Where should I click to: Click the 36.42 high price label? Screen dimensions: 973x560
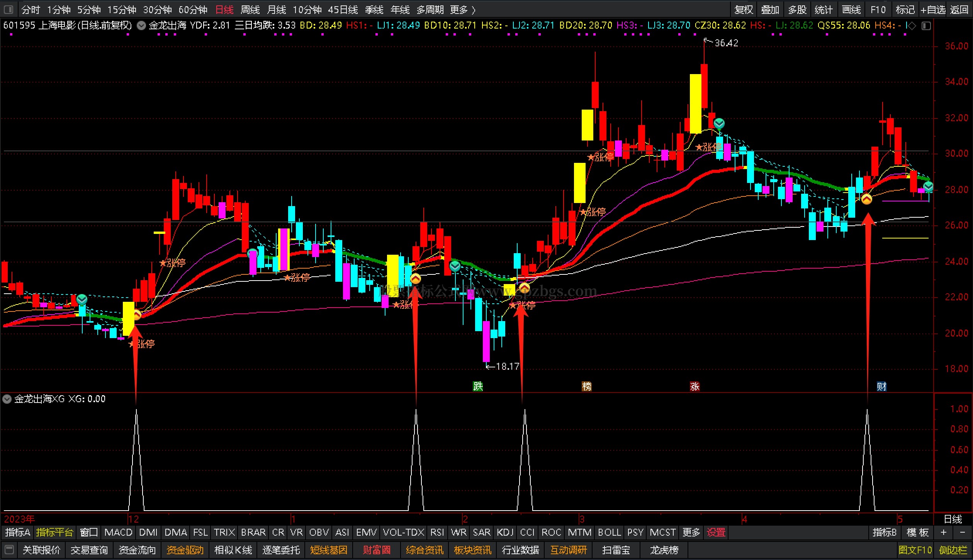click(726, 43)
